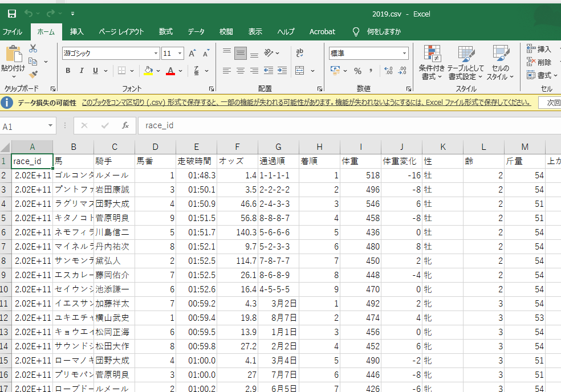Click increase decimal places icon

pyautogui.click(x=389, y=71)
